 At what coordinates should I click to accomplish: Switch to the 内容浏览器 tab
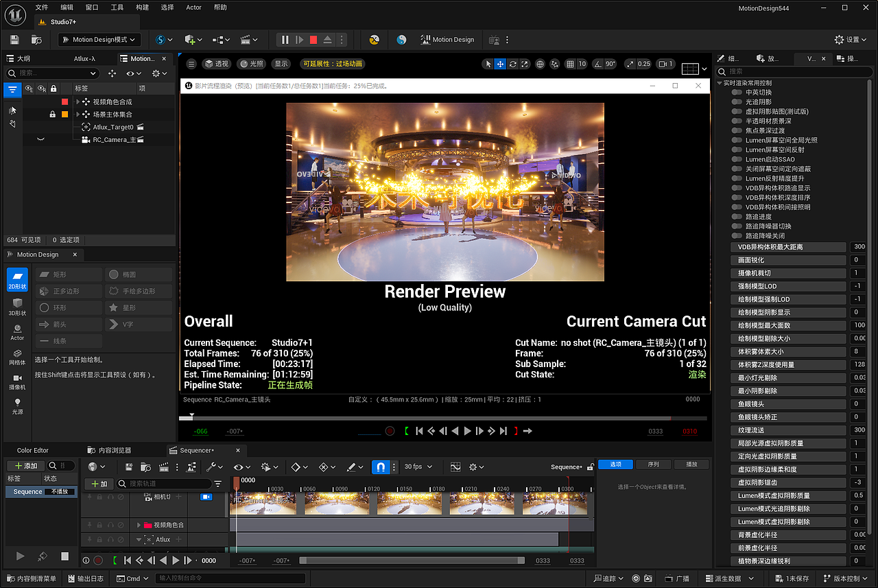110,450
